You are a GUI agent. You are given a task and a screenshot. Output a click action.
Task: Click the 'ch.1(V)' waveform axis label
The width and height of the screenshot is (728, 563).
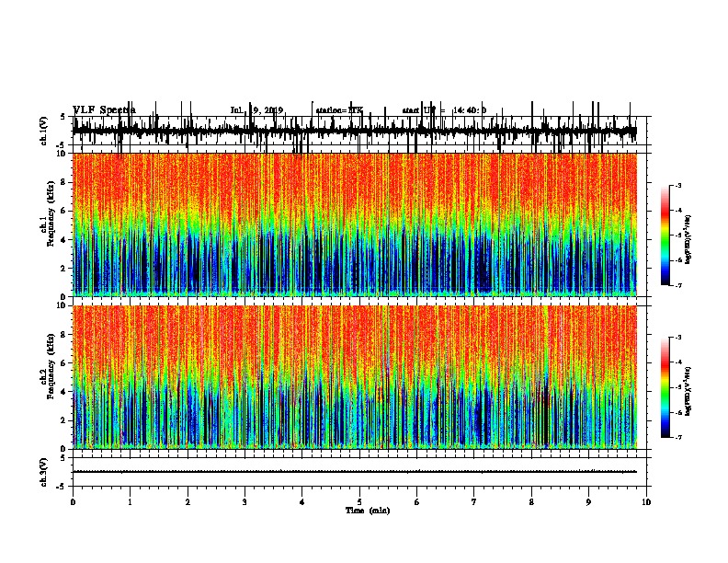pos(44,131)
